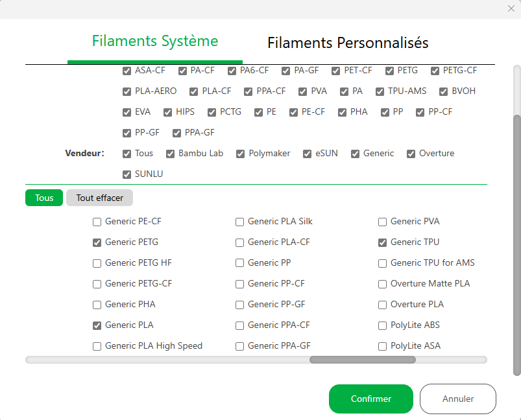Click the vertical scrollbar on the right
521x420 pixels.
point(516,245)
